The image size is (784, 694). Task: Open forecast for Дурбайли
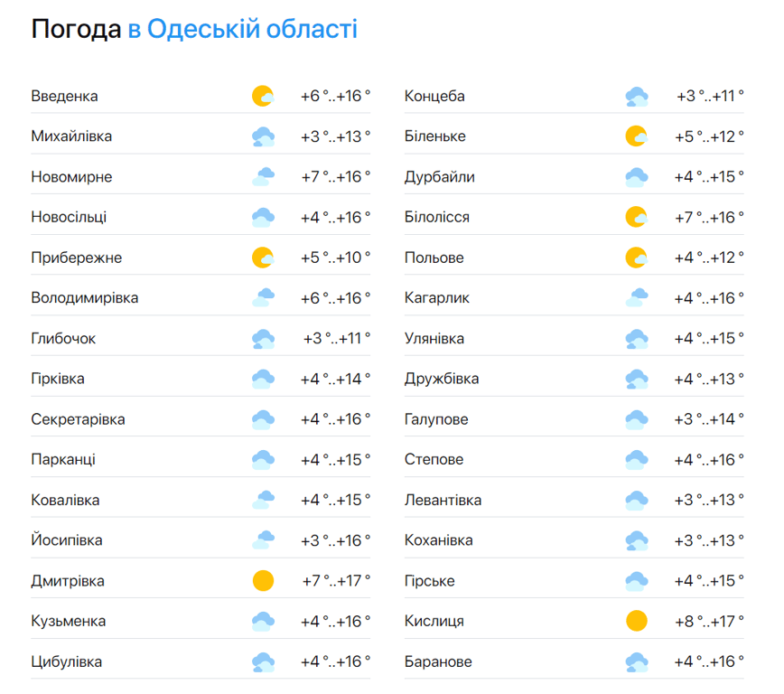pos(439,177)
